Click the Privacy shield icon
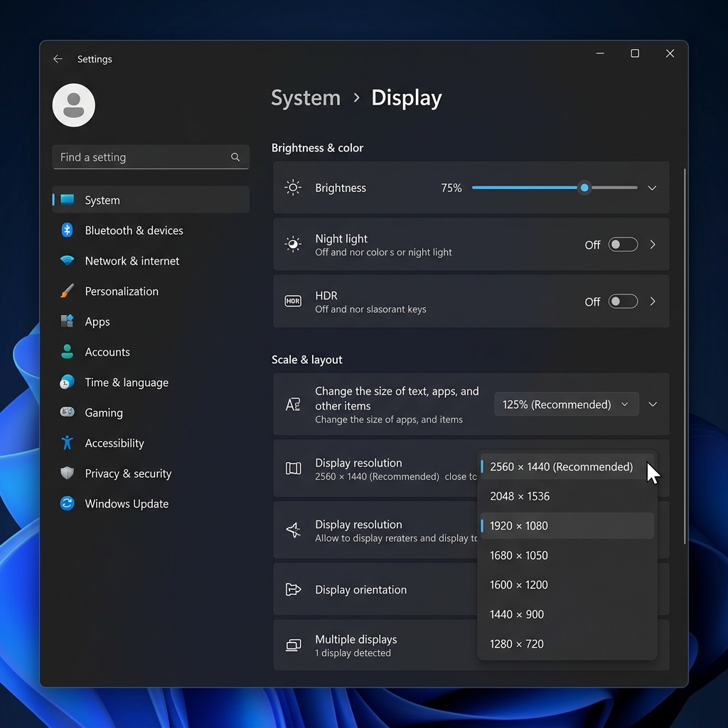728x728 pixels. [68, 473]
